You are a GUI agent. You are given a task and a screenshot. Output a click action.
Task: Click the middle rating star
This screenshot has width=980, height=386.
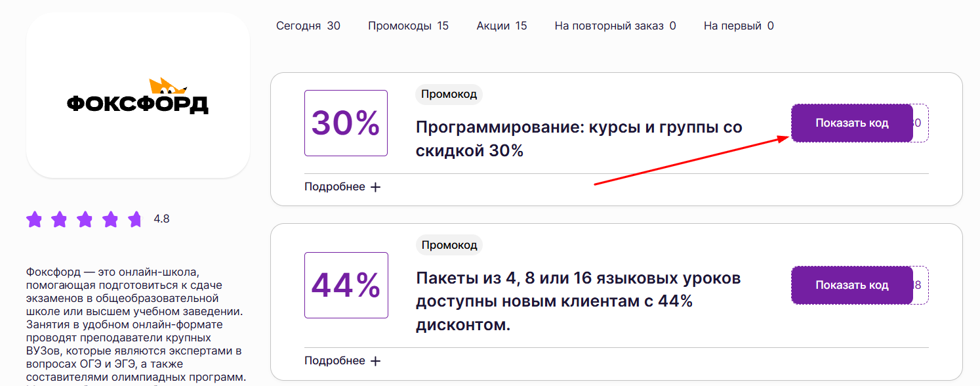click(x=85, y=219)
